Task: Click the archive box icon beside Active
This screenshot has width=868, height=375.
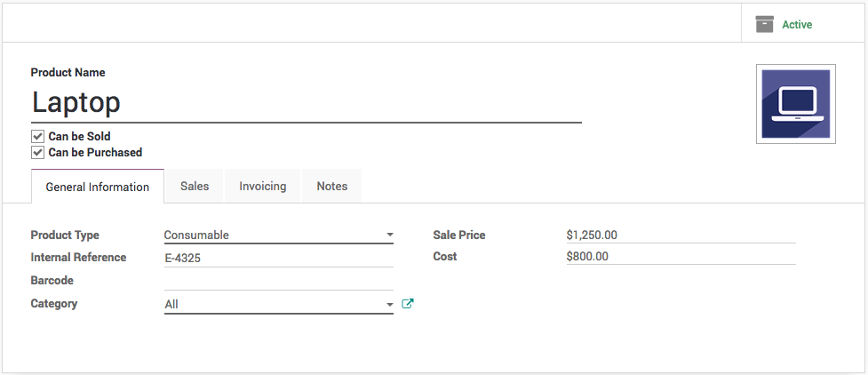Action: coord(764,25)
